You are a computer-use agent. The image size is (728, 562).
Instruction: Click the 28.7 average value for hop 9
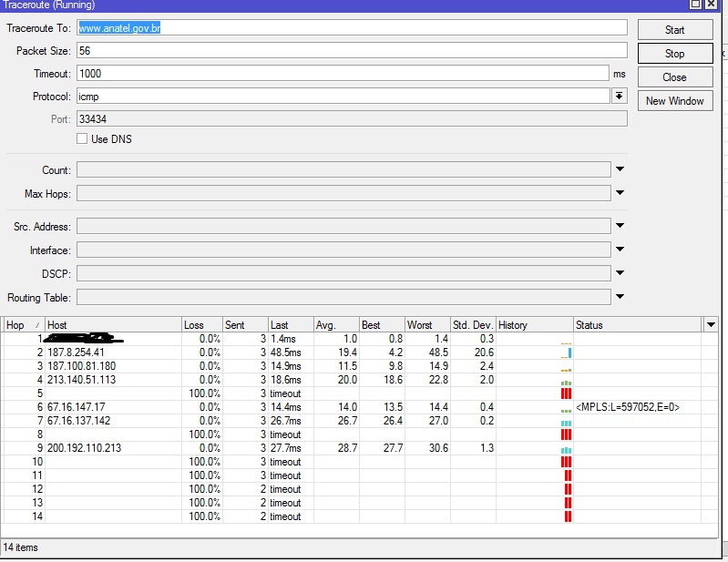click(x=347, y=448)
